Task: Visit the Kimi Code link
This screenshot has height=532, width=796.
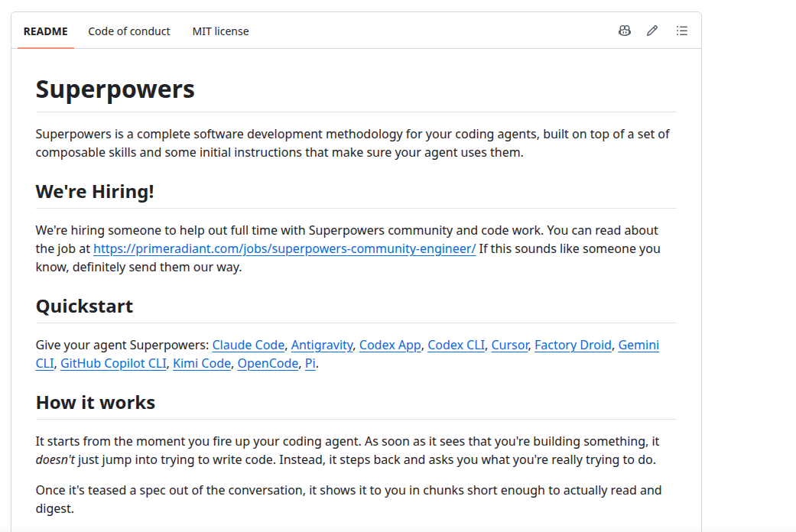Action: pyautogui.click(x=202, y=364)
